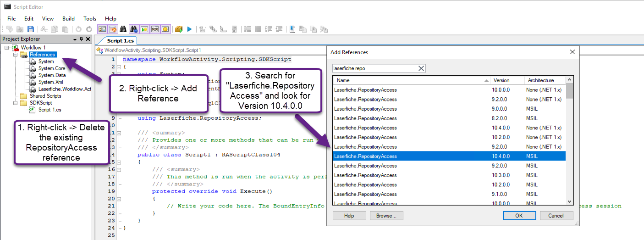Open the View menu
Viewport: 644px width, 240px height.
point(48,19)
